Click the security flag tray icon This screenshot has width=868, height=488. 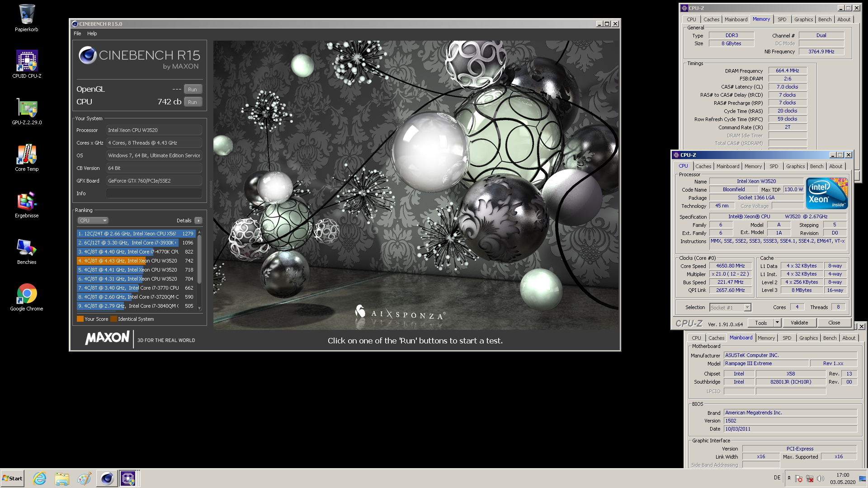(x=799, y=479)
